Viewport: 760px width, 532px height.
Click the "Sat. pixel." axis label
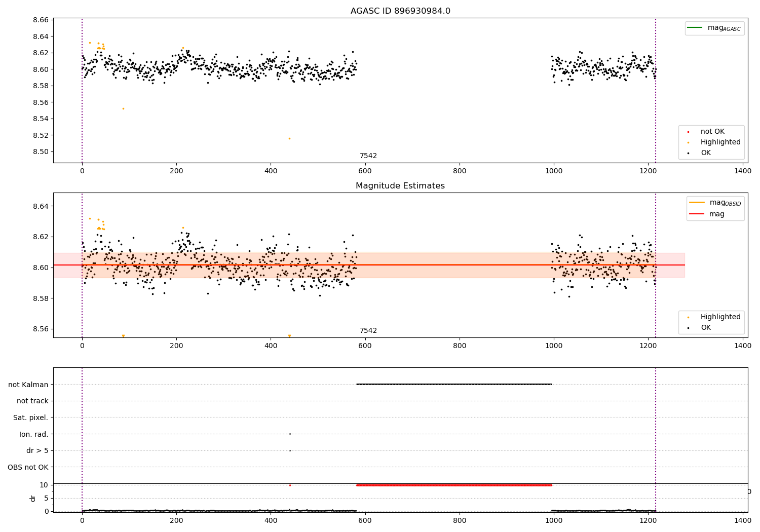[31, 418]
